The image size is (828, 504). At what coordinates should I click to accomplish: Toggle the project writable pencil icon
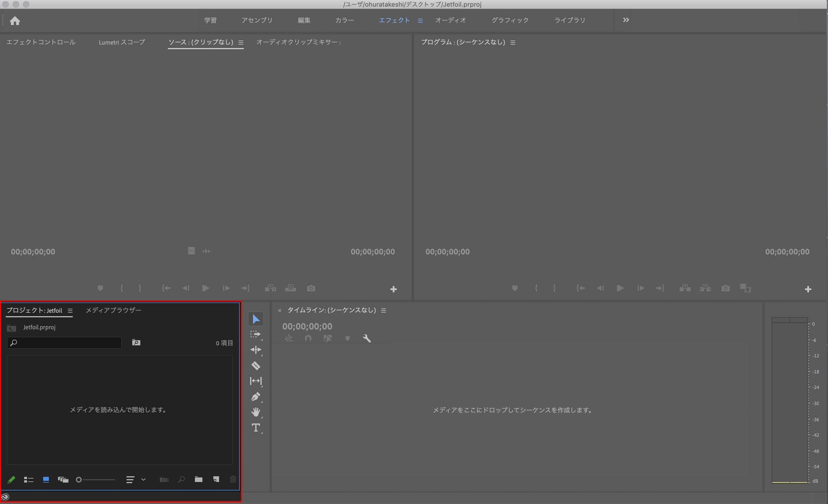[x=11, y=480]
